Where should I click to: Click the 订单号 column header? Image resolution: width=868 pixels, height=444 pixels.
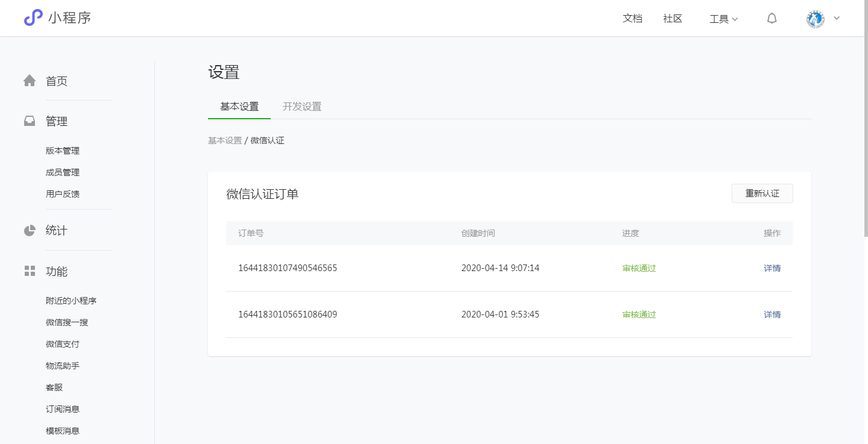click(x=251, y=233)
